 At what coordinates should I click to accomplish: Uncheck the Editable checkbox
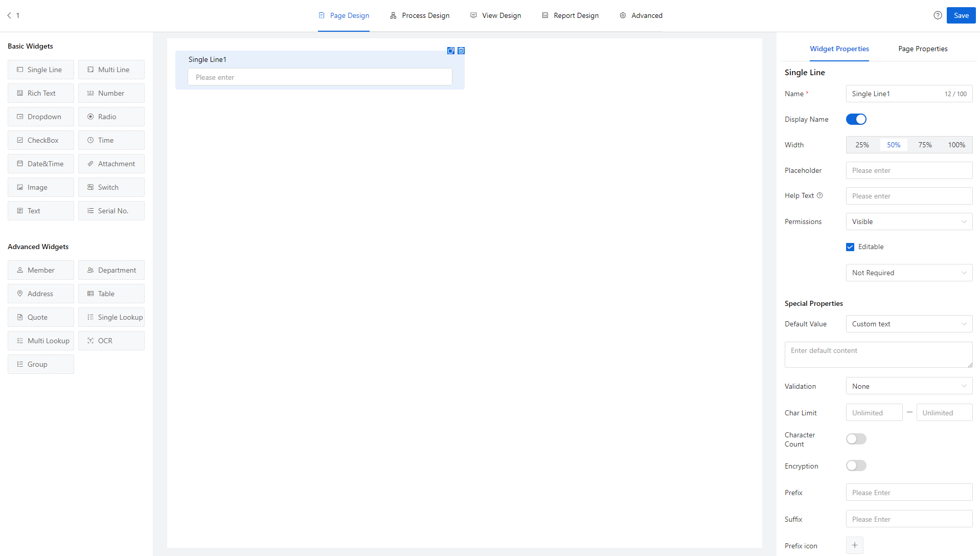point(850,247)
